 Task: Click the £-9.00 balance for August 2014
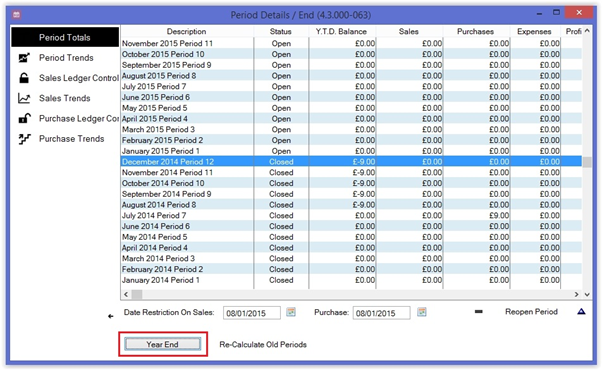pos(364,205)
